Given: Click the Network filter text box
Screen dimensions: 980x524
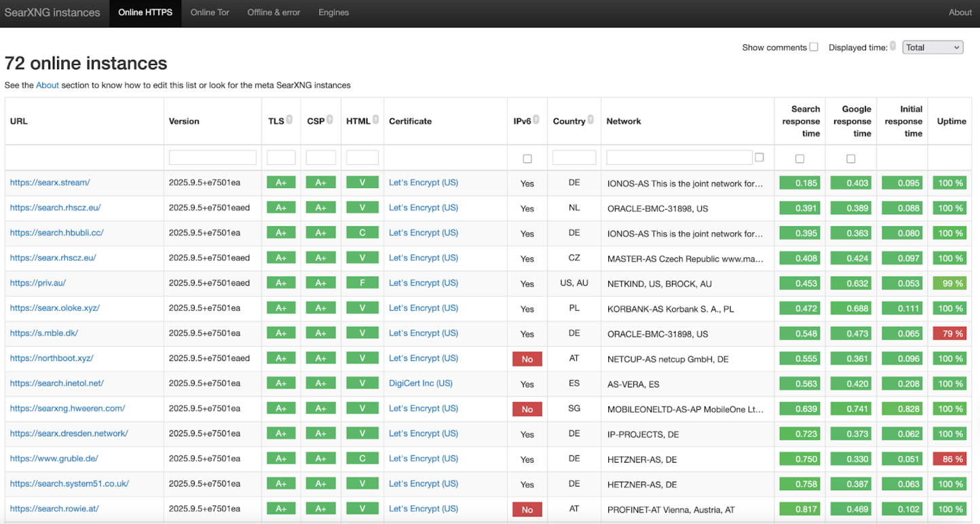Looking at the screenshot, I should tap(679, 157).
